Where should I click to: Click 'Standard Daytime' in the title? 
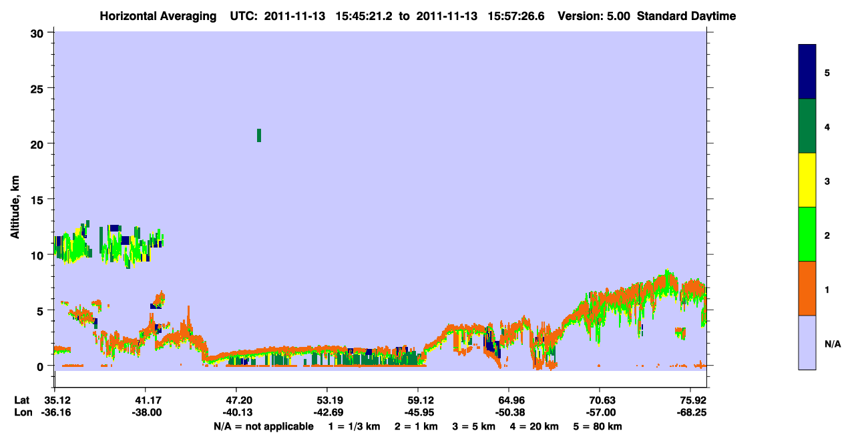(686, 16)
